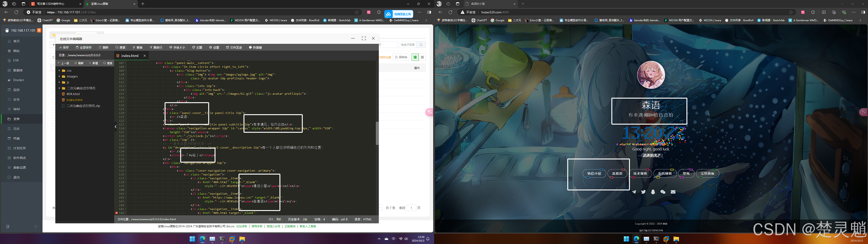Toggle the 包含子目录 checkbox

(x=398, y=45)
